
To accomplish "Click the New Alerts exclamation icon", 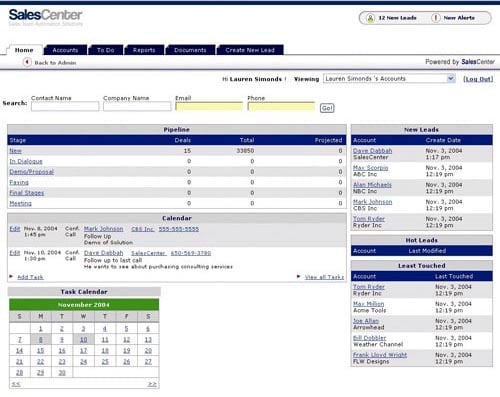I will (x=435, y=18).
